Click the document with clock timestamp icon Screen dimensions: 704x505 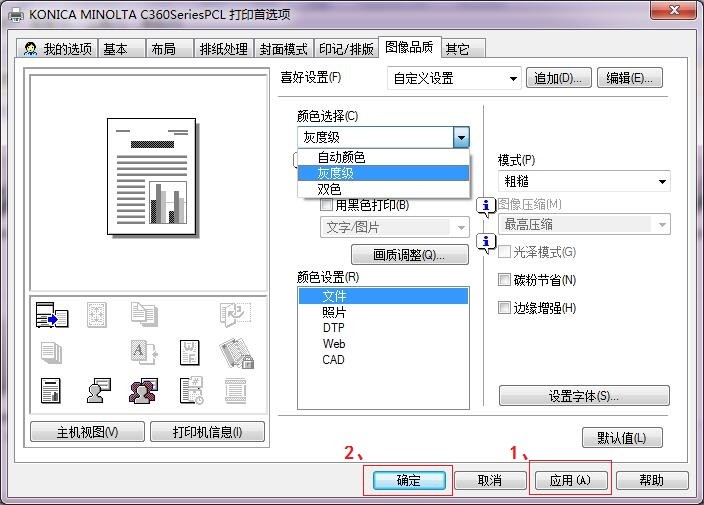190,390
